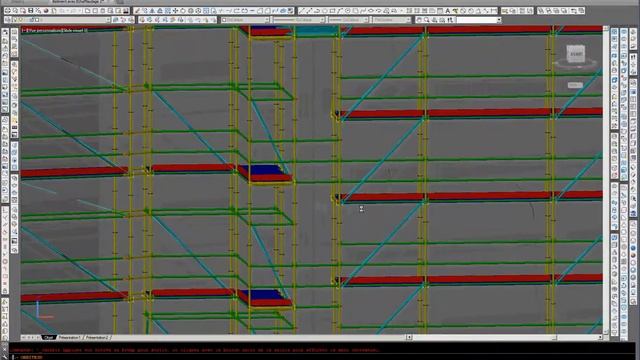Viewport: 640px width, 360px height.
Task: Click the Save floppy disk icon
Action: 31,11
